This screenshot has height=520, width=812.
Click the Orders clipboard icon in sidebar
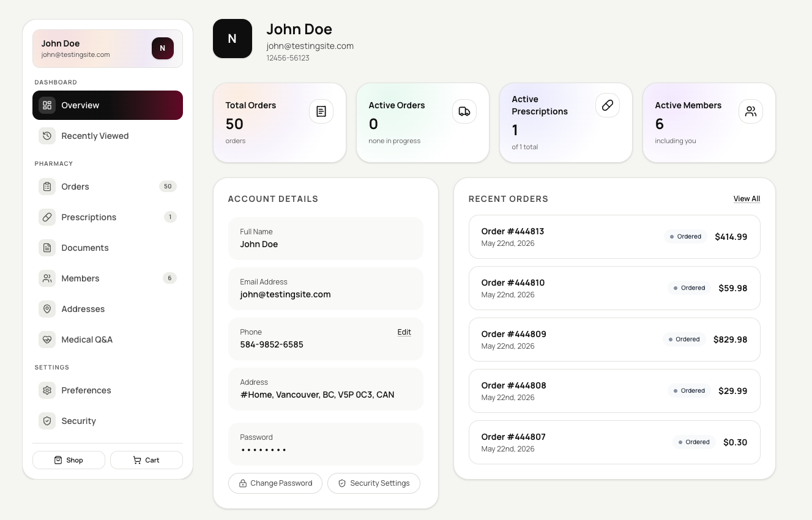47,187
